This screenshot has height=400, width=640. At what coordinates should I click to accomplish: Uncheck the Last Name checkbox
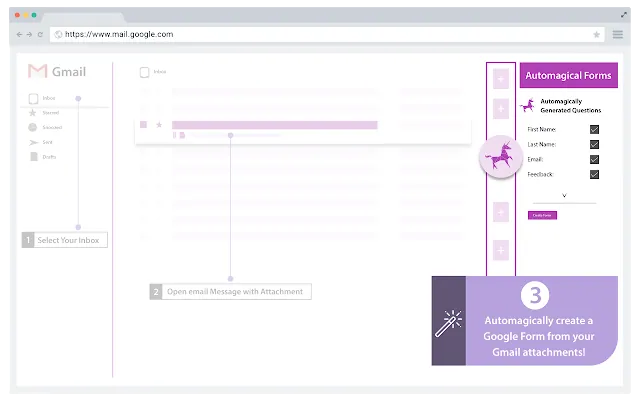click(594, 144)
